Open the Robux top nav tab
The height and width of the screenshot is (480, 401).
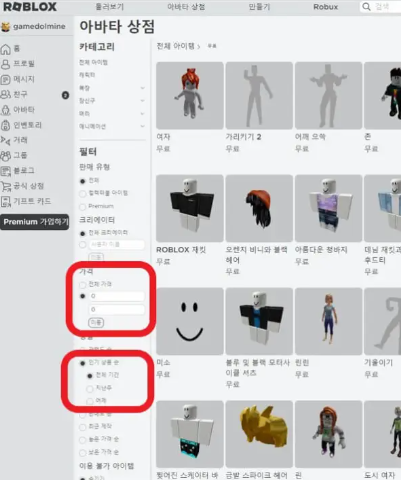326,7
